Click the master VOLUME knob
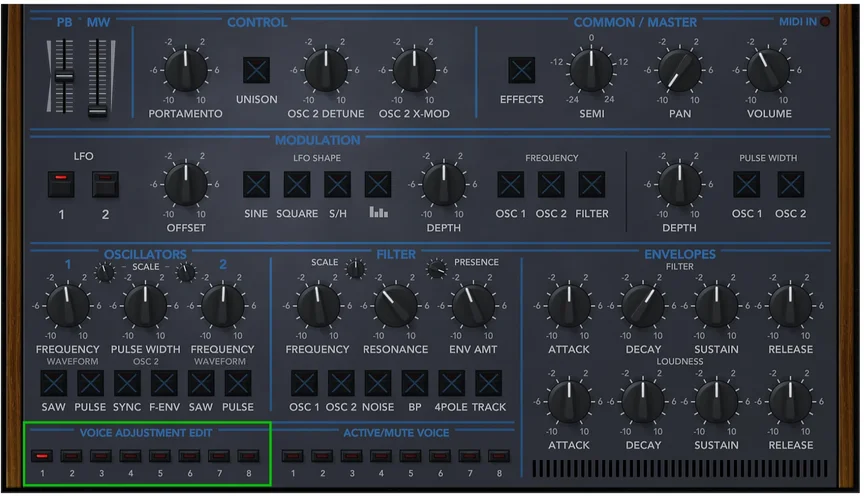864x500 pixels. tap(769, 71)
